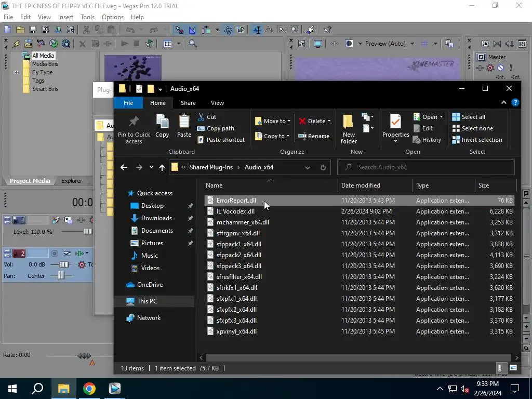Toggle Lock Envelopes to Events button

pos(229,30)
